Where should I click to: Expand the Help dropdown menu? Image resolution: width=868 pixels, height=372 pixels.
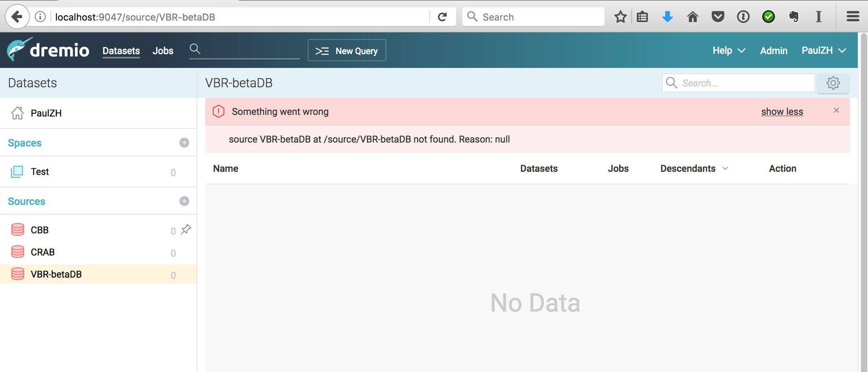[x=729, y=51]
